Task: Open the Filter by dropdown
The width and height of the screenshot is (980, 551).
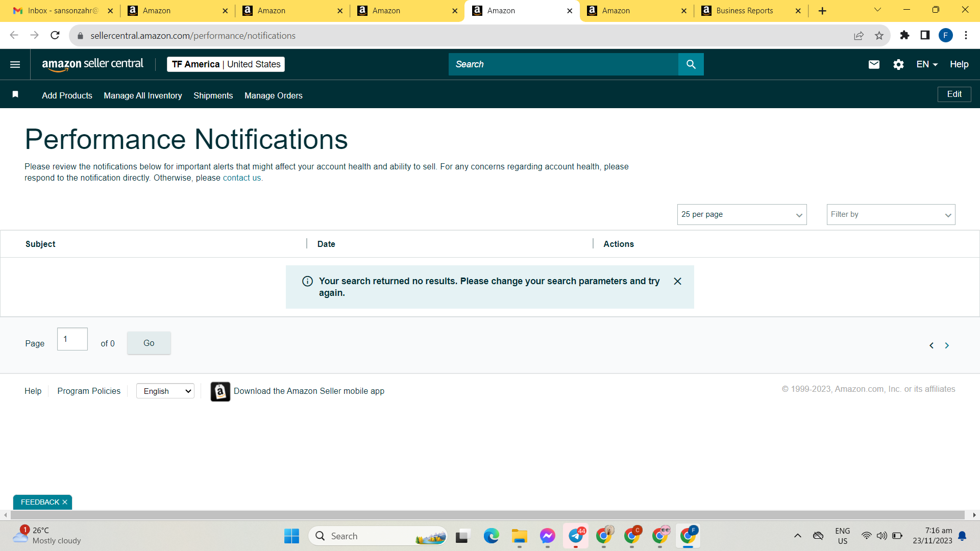Action: tap(891, 215)
